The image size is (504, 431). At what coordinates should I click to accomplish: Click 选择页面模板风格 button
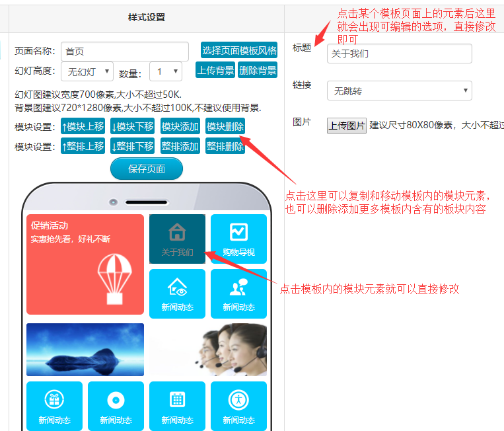[x=239, y=50]
